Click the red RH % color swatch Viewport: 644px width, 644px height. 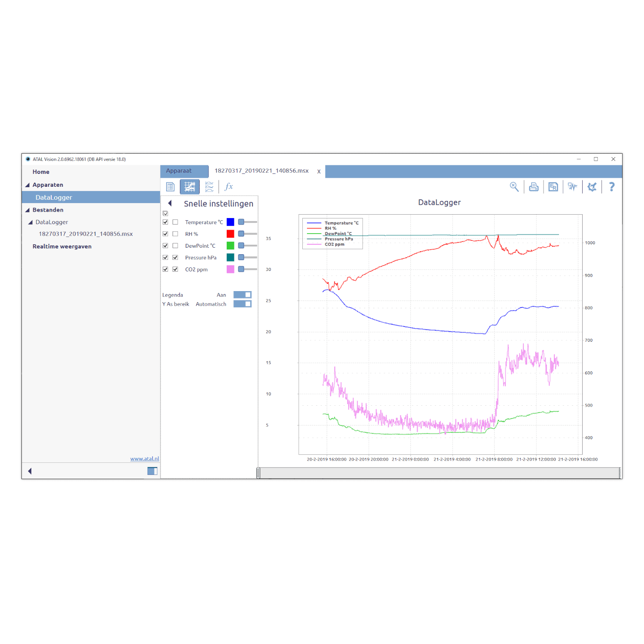coord(231,234)
